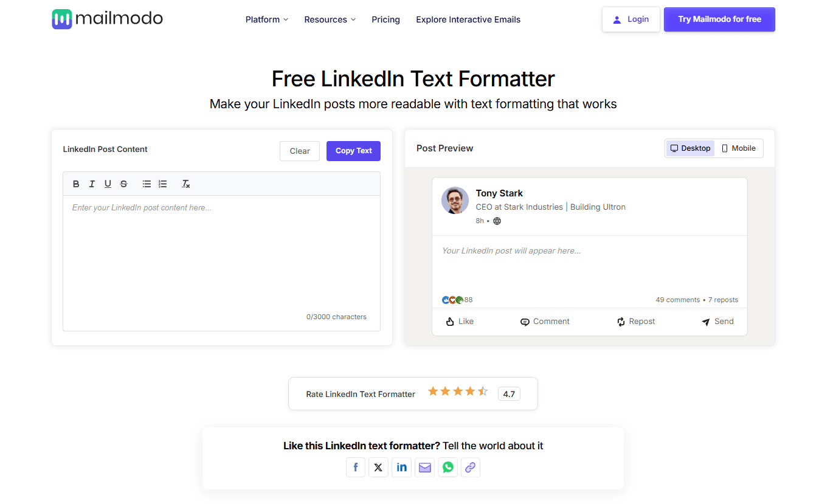The width and height of the screenshot is (819, 504).
Task: Click the Post Preview label
Action: point(444,148)
